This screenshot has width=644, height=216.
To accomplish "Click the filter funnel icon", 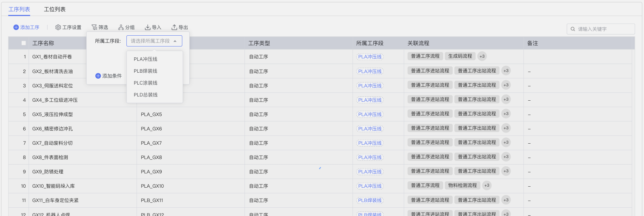I will [94, 27].
